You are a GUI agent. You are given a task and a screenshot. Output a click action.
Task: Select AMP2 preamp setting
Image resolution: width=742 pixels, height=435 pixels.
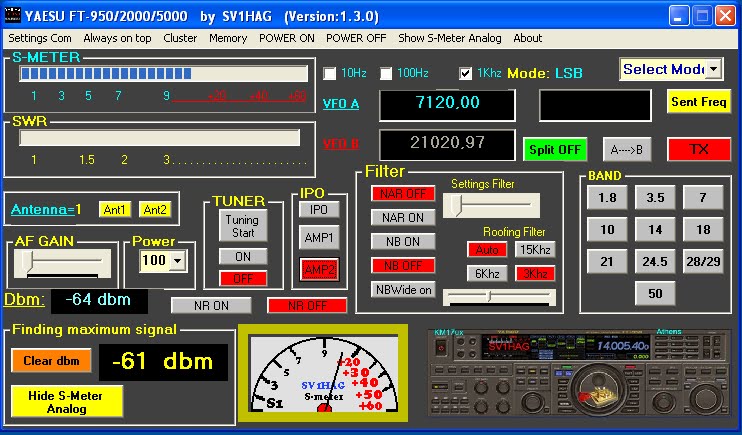(x=319, y=270)
